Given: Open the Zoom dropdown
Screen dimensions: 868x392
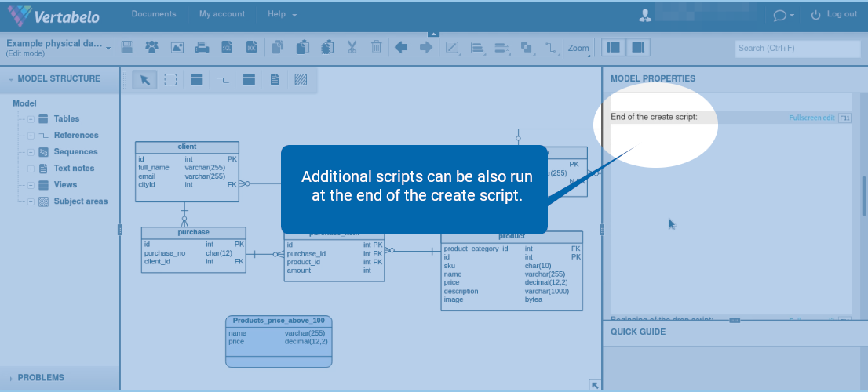Looking at the screenshot, I should (578, 48).
